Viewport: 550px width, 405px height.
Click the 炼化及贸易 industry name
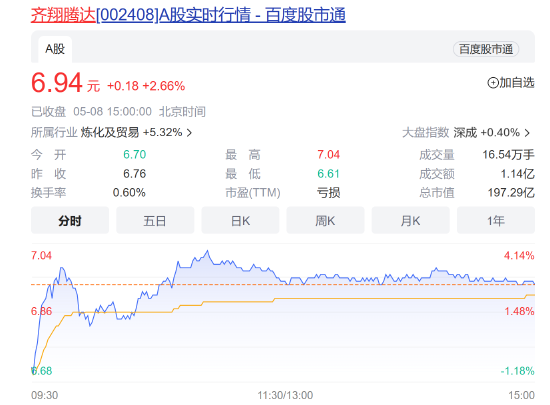click(x=110, y=133)
